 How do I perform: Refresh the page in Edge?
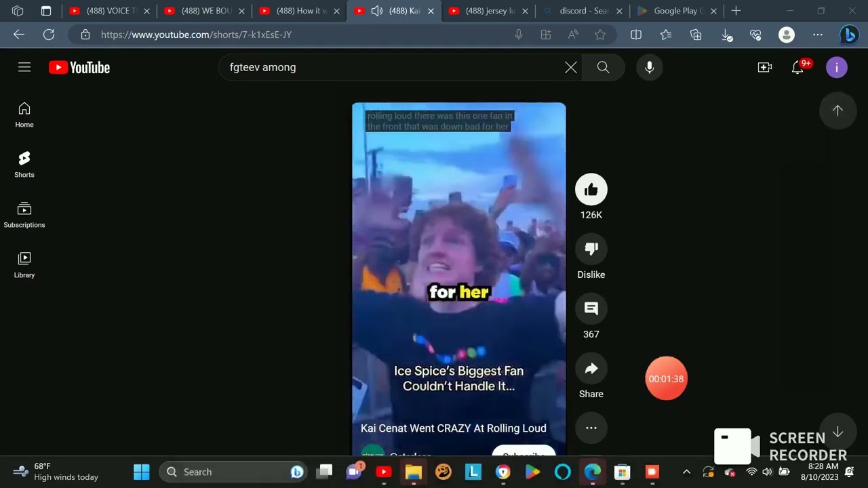point(49,35)
